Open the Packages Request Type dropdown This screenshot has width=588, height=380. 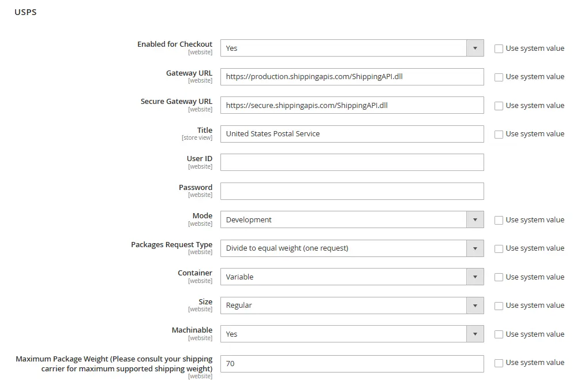click(x=475, y=248)
